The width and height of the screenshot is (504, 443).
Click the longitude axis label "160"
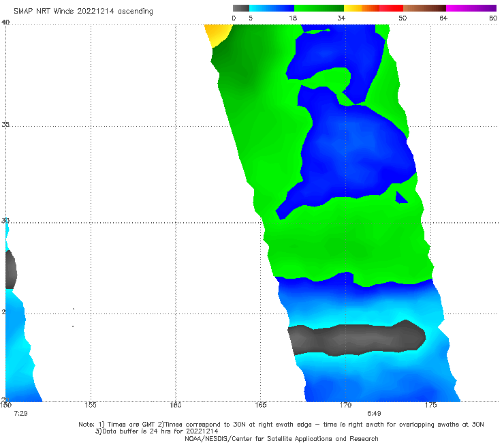pos(176,405)
